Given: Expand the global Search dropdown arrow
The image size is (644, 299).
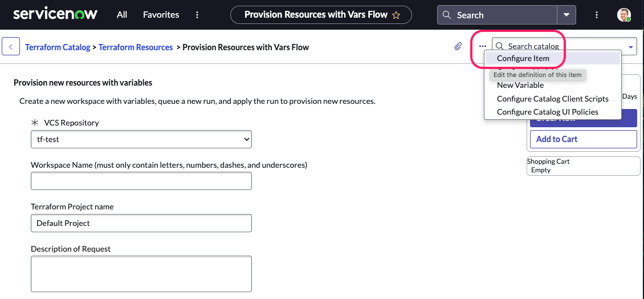Looking at the screenshot, I should [x=565, y=15].
